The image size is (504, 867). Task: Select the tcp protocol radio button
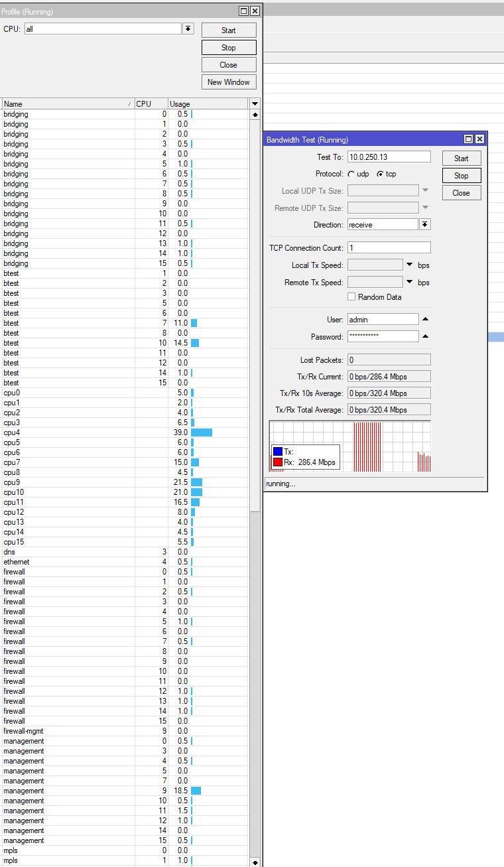tap(380, 174)
